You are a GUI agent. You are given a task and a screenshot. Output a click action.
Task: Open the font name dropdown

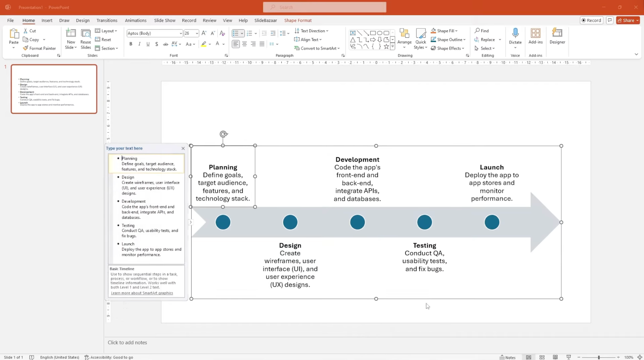(x=180, y=33)
